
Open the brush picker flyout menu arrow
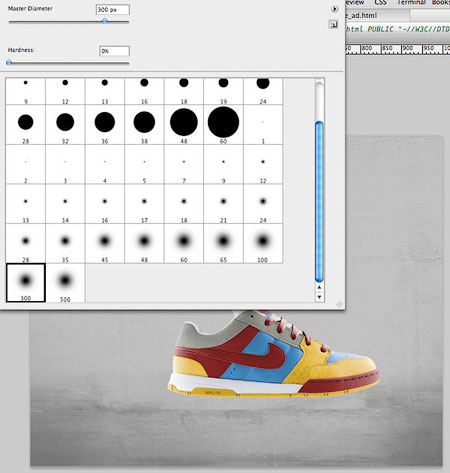[x=334, y=9]
